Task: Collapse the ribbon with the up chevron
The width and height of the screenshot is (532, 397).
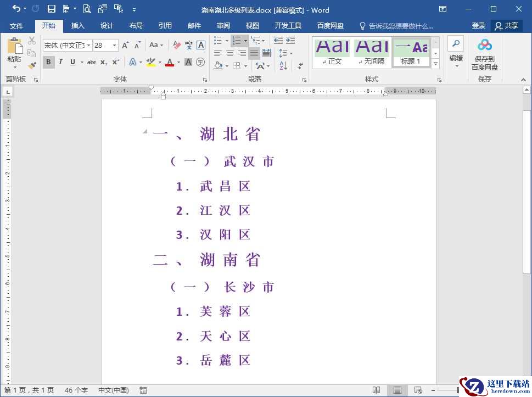Action: [524, 80]
